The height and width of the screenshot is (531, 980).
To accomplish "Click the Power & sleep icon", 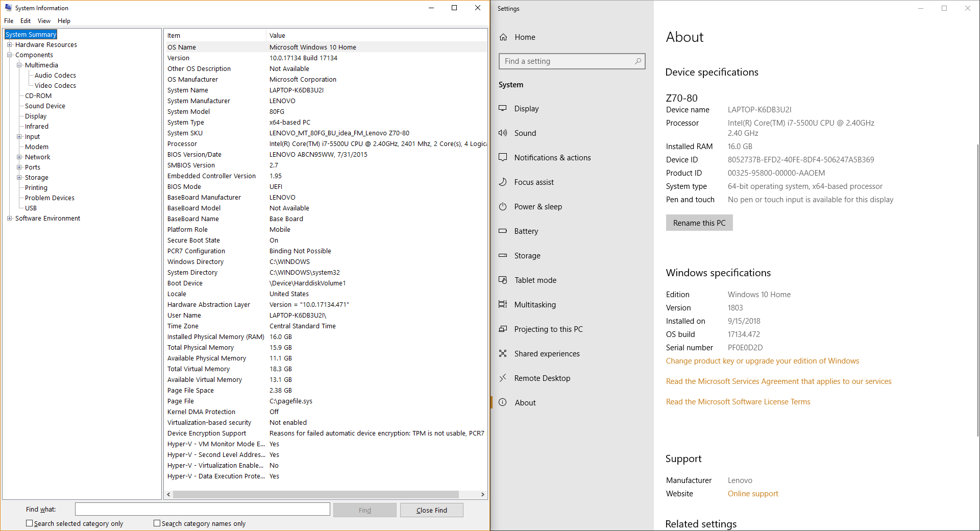I will 503,206.
